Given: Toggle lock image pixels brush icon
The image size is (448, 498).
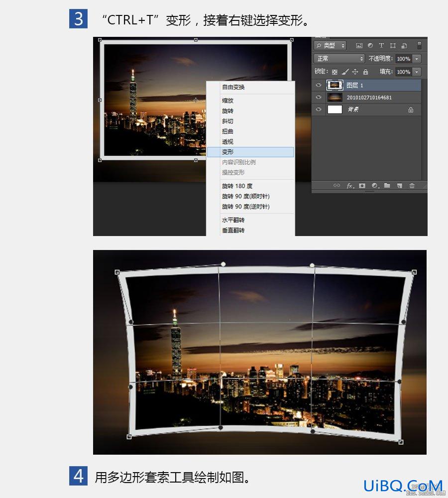Looking at the screenshot, I should click(x=345, y=72).
